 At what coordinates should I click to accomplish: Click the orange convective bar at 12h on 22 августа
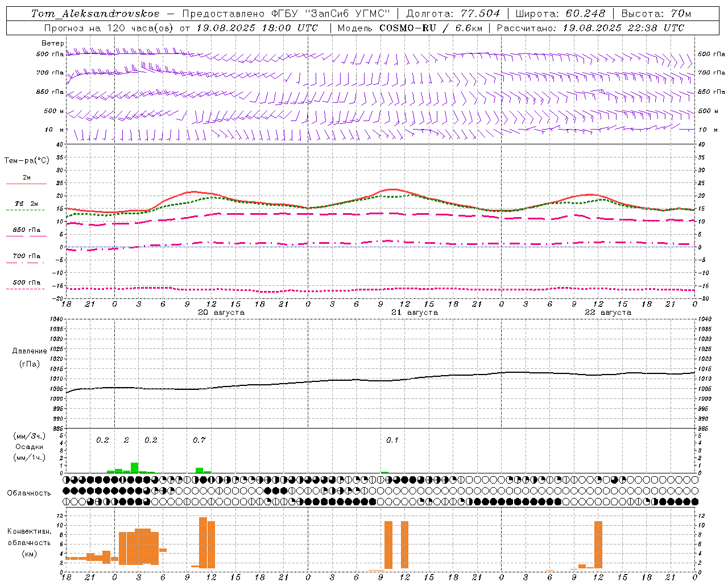[598, 544]
